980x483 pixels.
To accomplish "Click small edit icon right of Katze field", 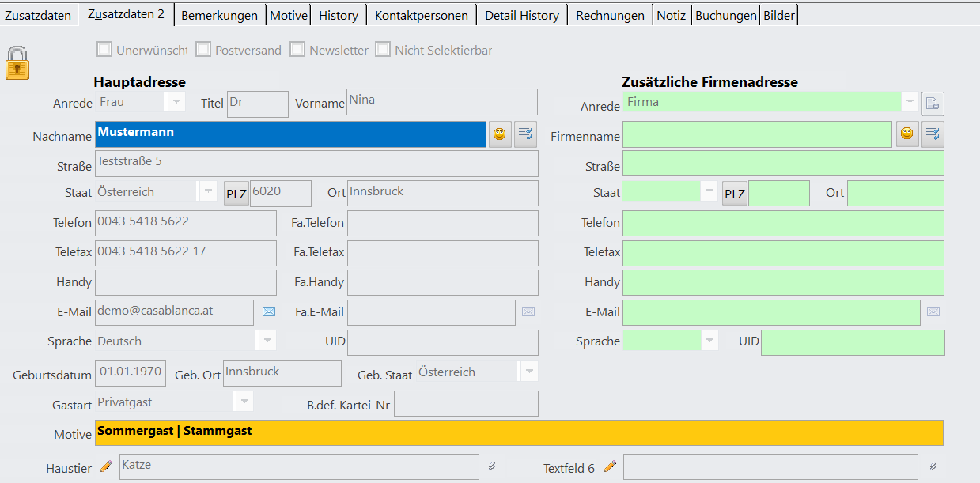I will [x=492, y=466].
